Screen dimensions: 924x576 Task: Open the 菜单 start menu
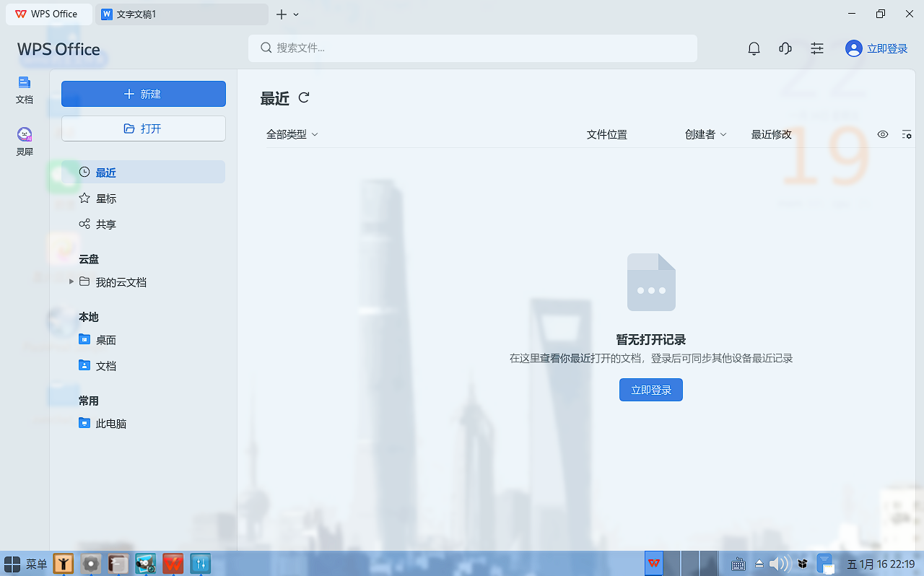pyautogui.click(x=25, y=564)
